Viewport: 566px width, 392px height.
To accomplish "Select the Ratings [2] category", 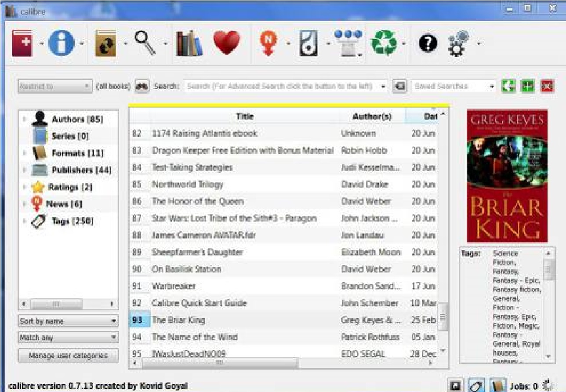I will pyautogui.click(x=70, y=187).
